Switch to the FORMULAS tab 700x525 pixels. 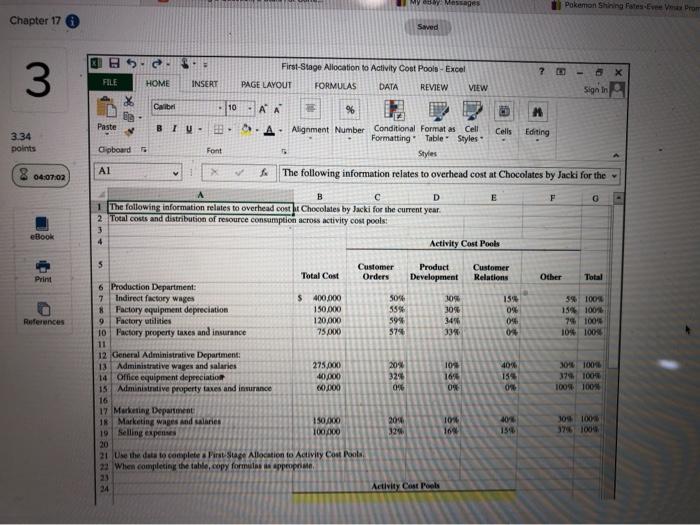click(335, 86)
